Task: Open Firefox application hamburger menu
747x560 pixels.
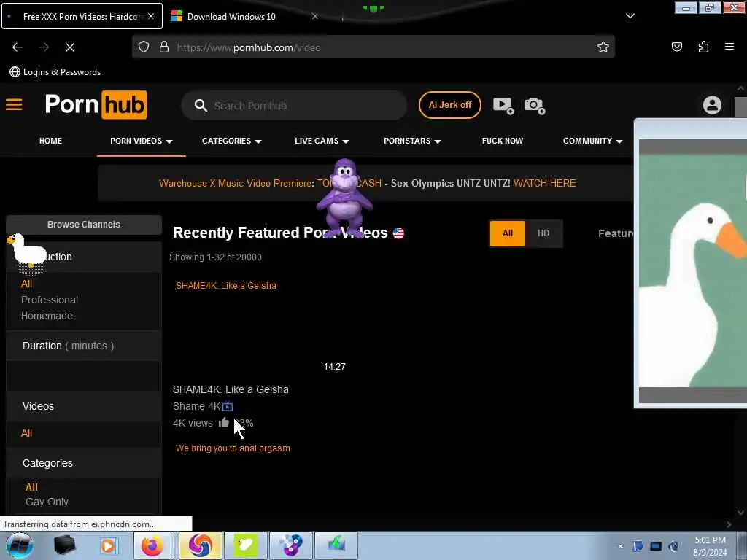Action: 729,47
